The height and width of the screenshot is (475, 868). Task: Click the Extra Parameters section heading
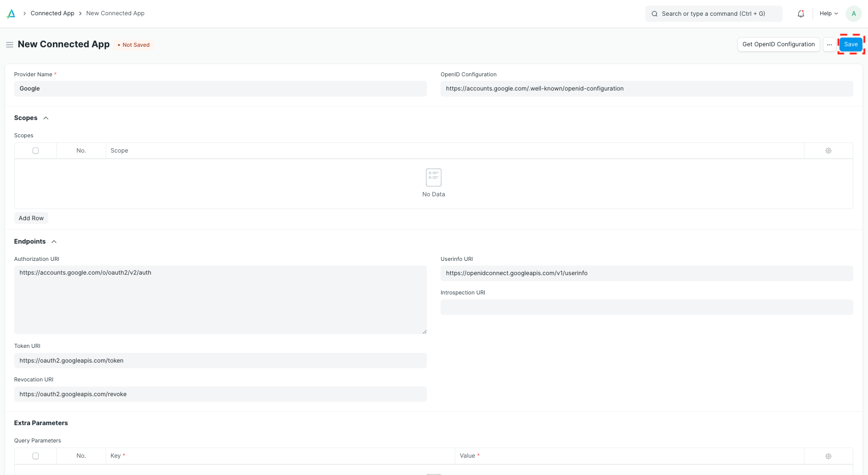point(41,423)
